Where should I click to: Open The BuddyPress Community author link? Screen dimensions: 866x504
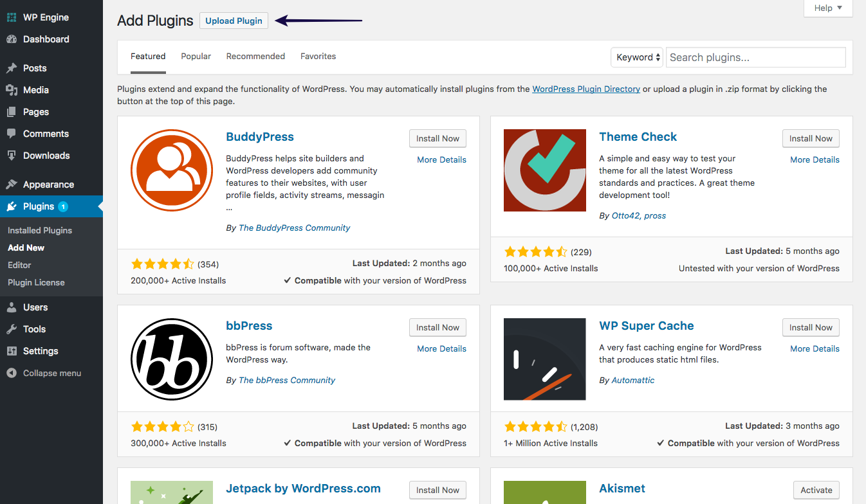click(x=294, y=228)
